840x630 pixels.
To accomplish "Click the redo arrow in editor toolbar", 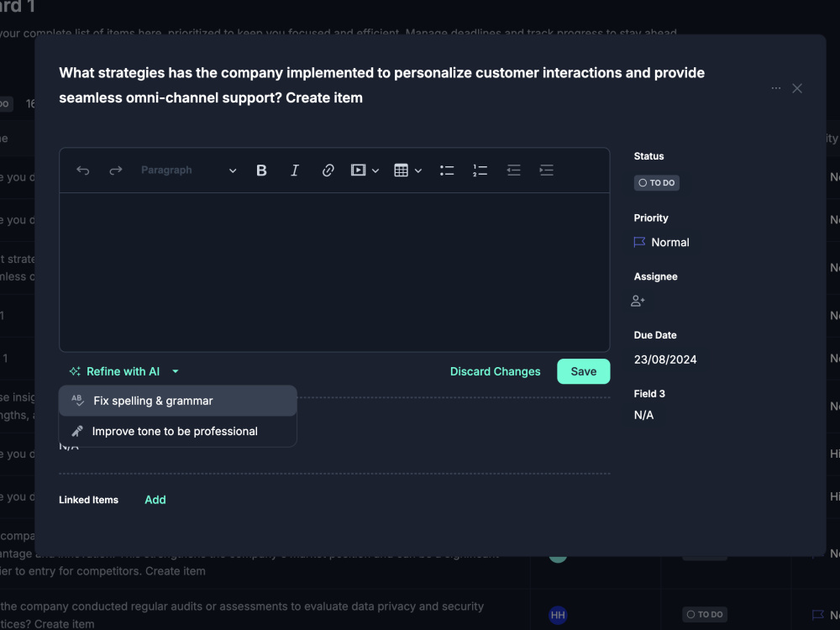I will pos(116,171).
